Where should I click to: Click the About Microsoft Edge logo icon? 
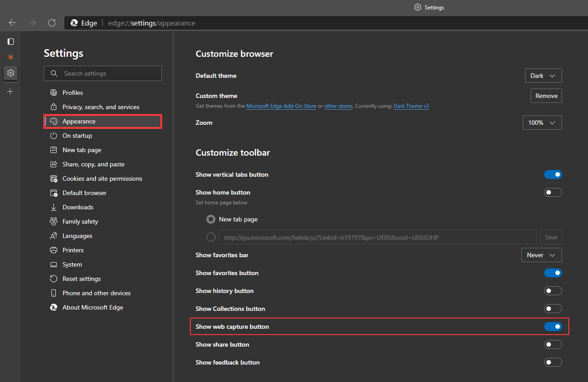point(54,307)
